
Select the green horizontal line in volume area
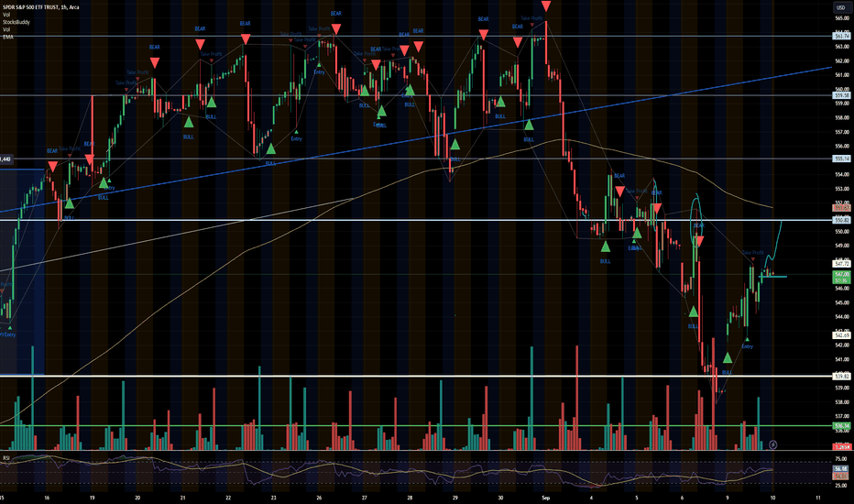point(416,426)
